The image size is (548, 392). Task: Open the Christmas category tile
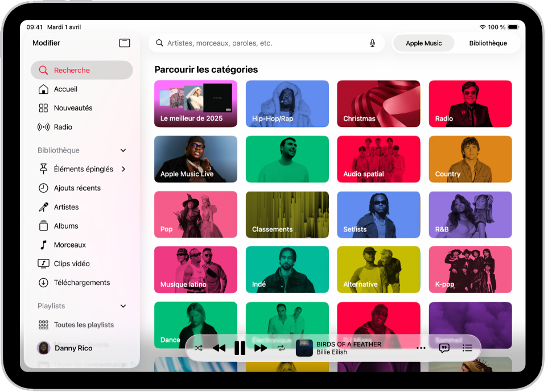378,104
